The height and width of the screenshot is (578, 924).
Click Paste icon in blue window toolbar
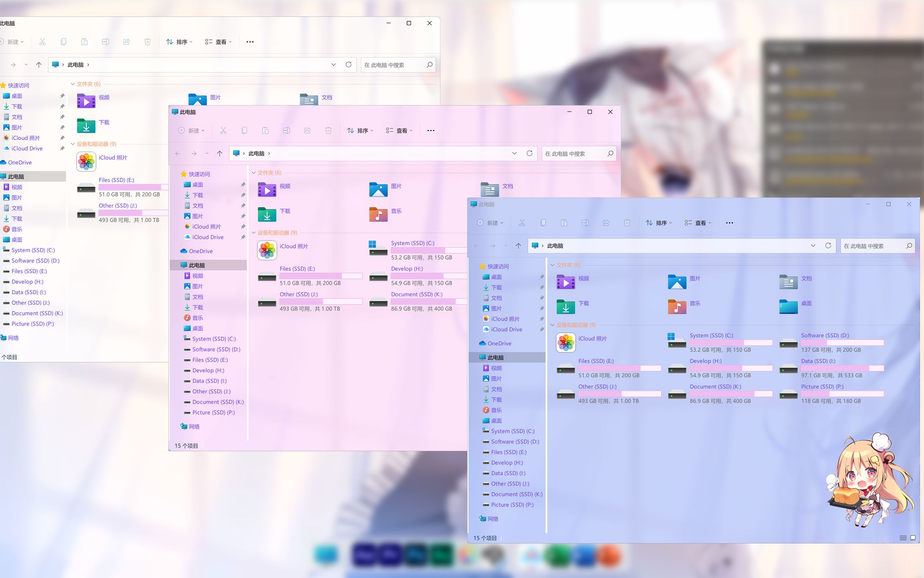(x=564, y=223)
